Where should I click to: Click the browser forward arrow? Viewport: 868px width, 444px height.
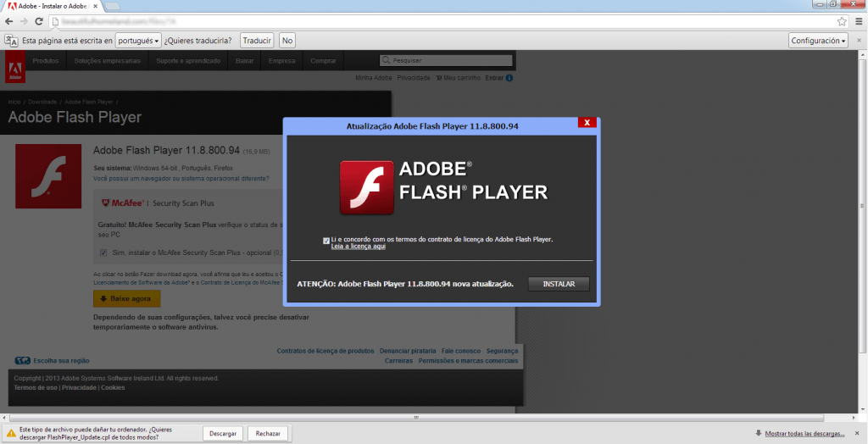pos(24,21)
